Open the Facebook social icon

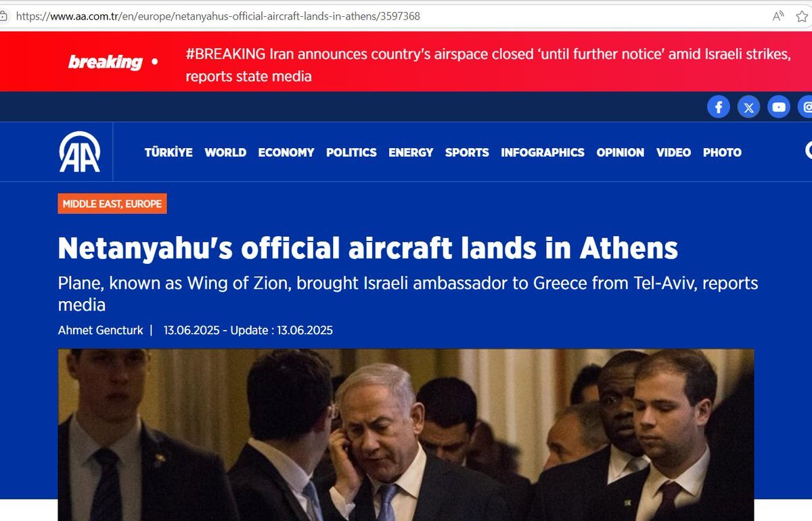point(719,107)
